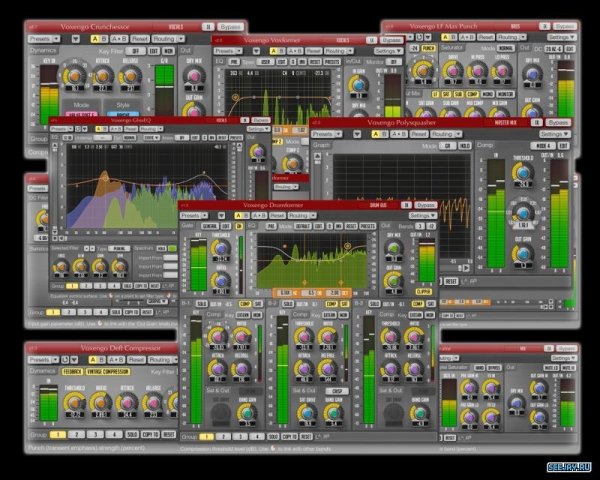Open Settings dropdown in Drumformer window

(x=423, y=216)
